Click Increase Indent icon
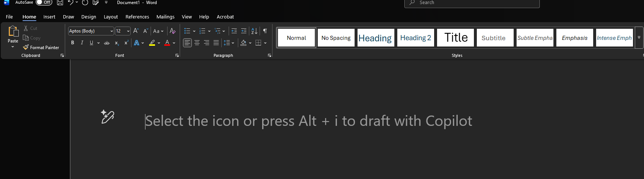This screenshot has height=179, width=644. click(x=244, y=31)
